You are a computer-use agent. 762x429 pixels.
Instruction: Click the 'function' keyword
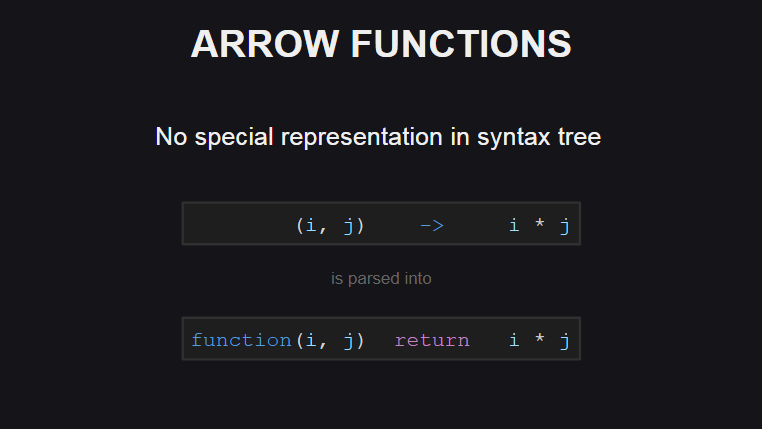[241, 340]
